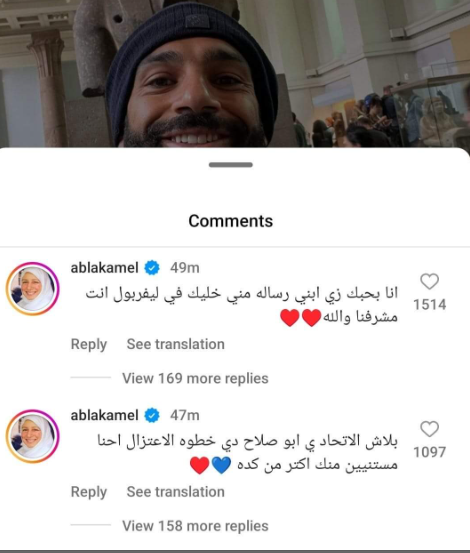This screenshot has width=470, height=553.
Task: Open ablakamel profile picture on the first comment
Action: point(32,288)
